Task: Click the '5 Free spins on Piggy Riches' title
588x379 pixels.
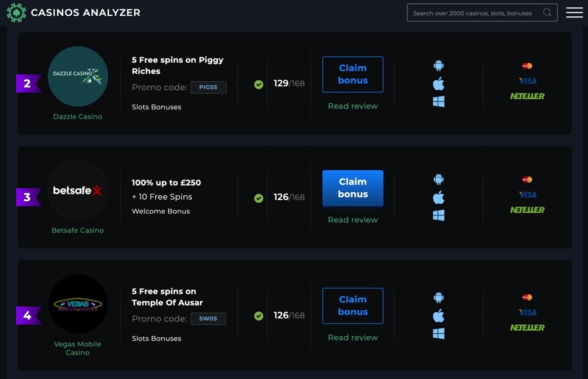Action: [x=178, y=65]
